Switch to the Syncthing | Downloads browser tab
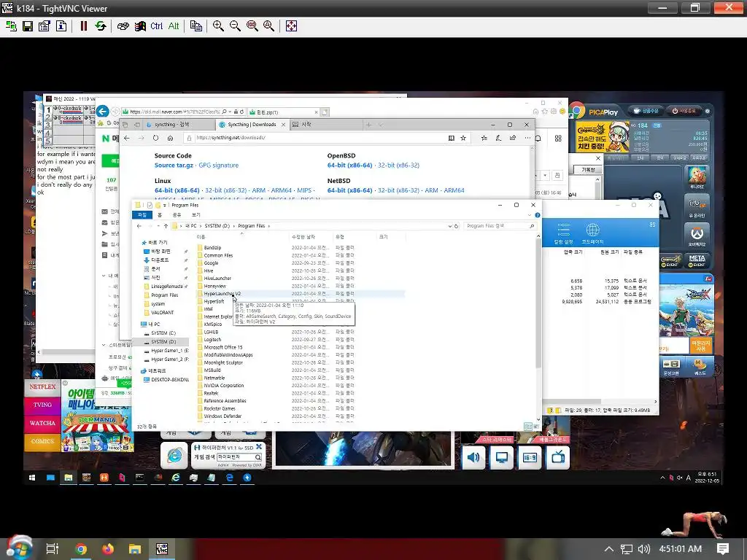This screenshot has width=747, height=560. [x=252, y=125]
